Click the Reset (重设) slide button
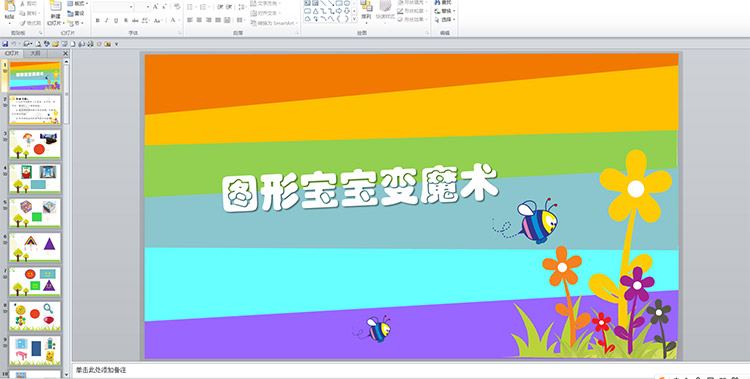750x379 pixels. point(76,13)
